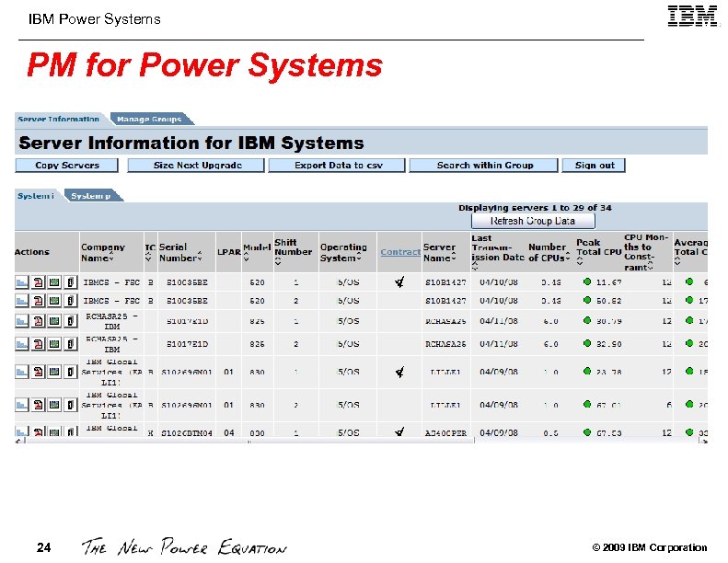Click the horizontal scrollbar right arrow

[704, 441]
